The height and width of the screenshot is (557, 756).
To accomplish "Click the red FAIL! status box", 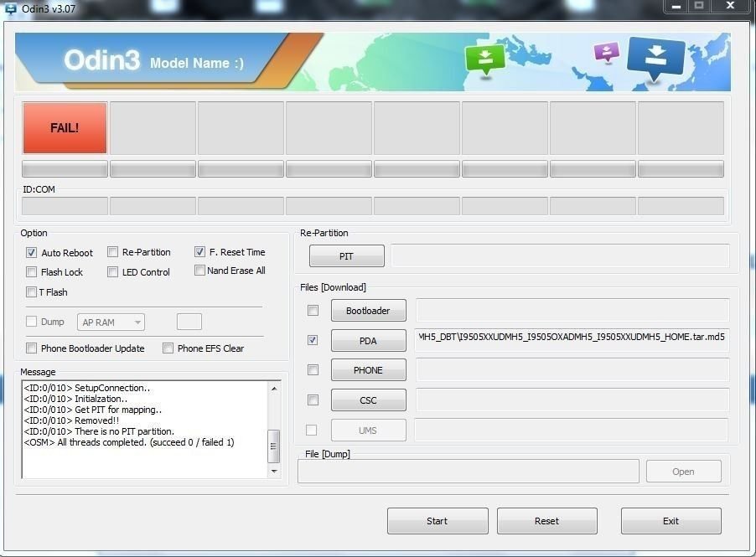I will click(65, 127).
